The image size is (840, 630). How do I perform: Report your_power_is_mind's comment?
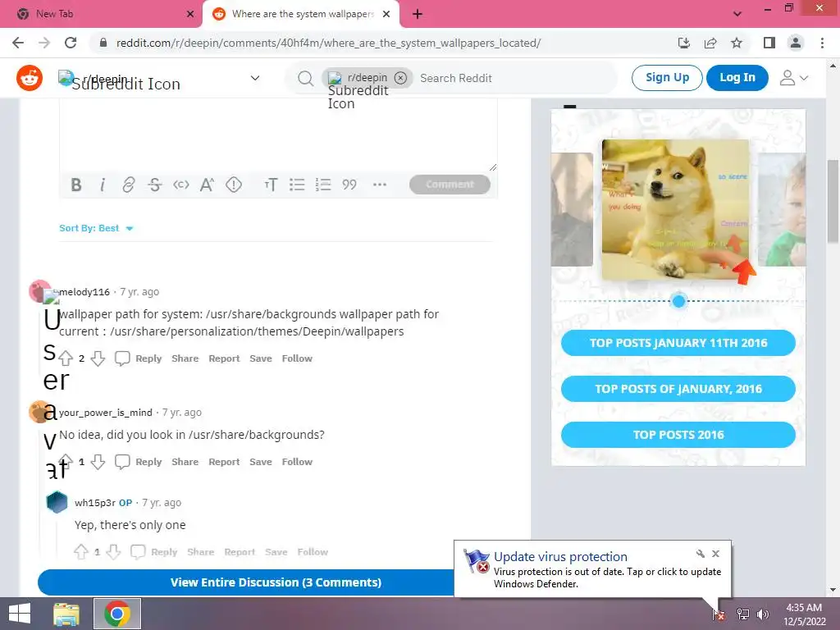(x=224, y=462)
